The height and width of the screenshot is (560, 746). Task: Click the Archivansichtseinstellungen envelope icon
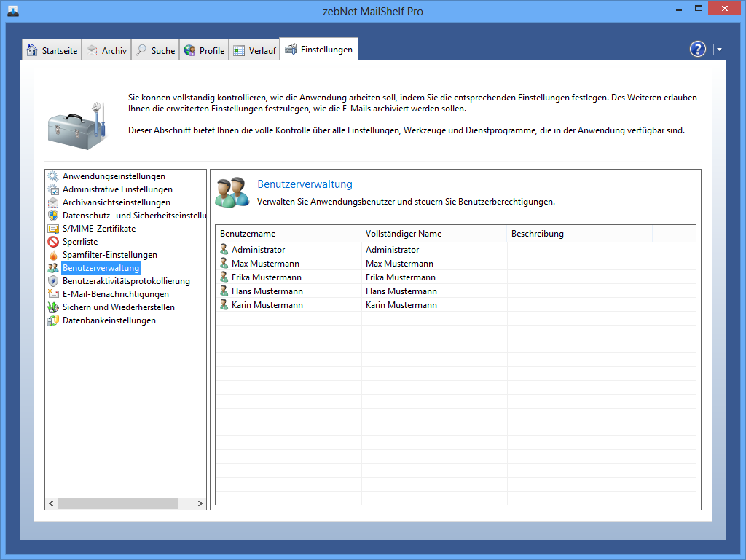click(53, 202)
